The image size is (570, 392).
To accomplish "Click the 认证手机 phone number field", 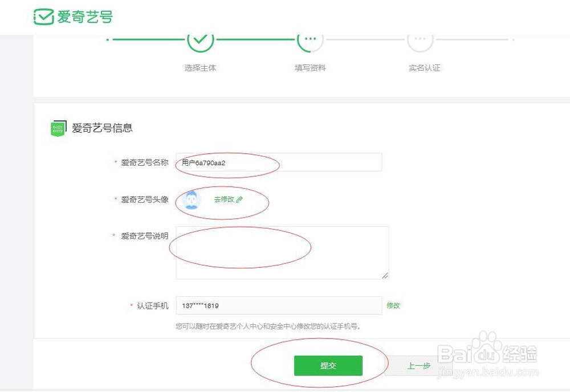I will [x=279, y=305].
